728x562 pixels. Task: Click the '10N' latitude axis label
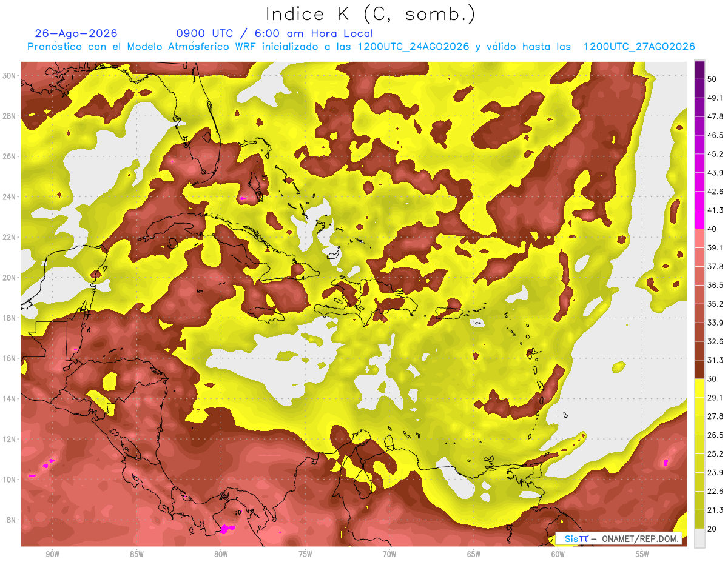pos(10,479)
